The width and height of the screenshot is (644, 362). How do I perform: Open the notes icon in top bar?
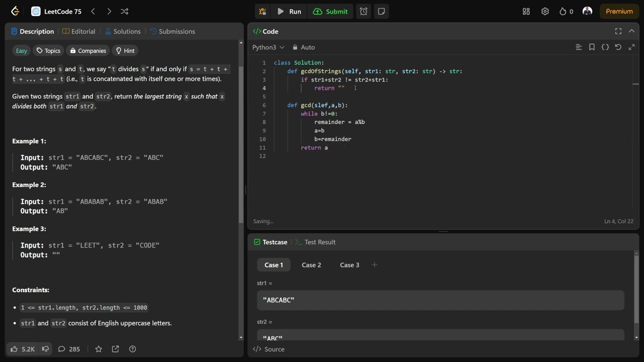tap(381, 11)
